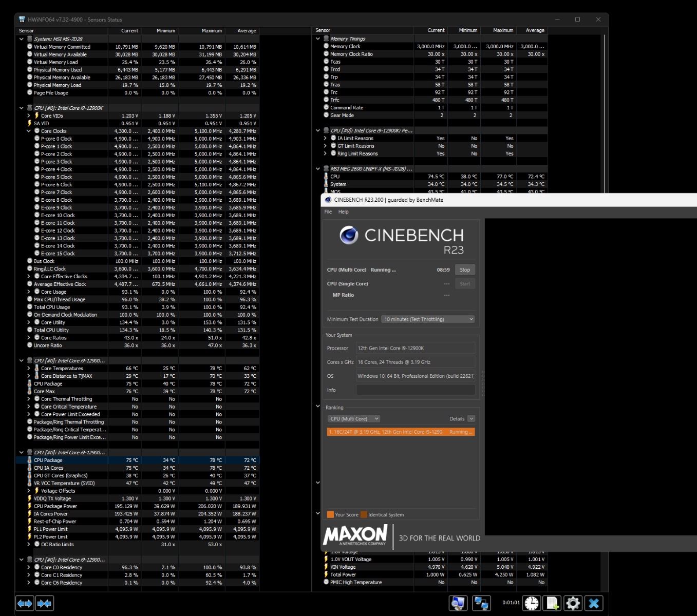Click the Info input field in Cinebench
Image resolution: width=697 pixels, height=616 pixels.
415,390
